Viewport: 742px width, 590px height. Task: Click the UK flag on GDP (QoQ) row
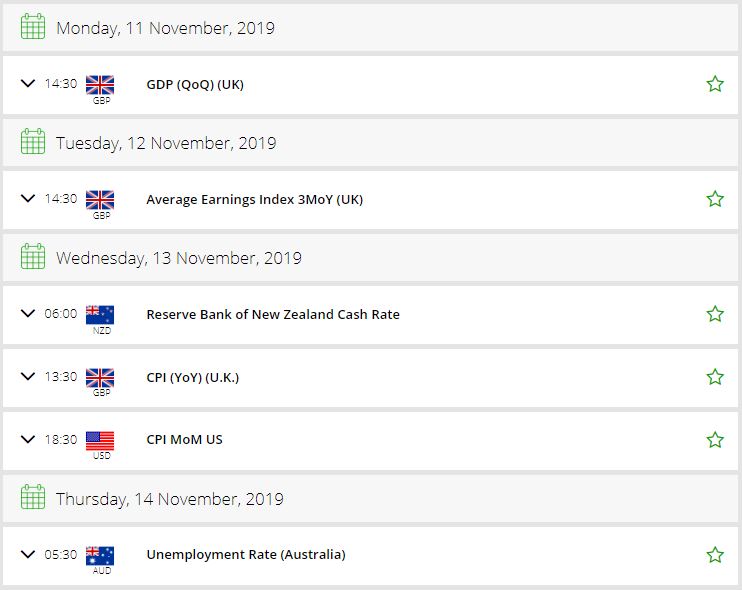(100, 85)
